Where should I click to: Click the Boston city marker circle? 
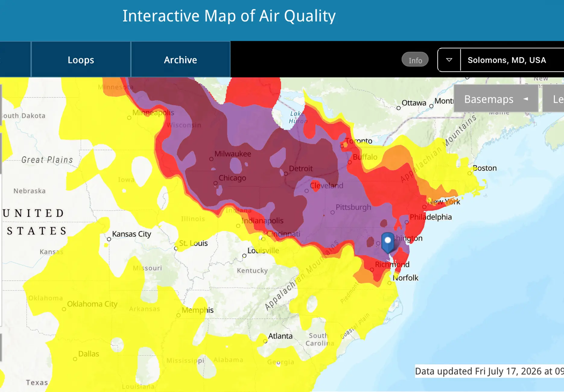coord(469,173)
